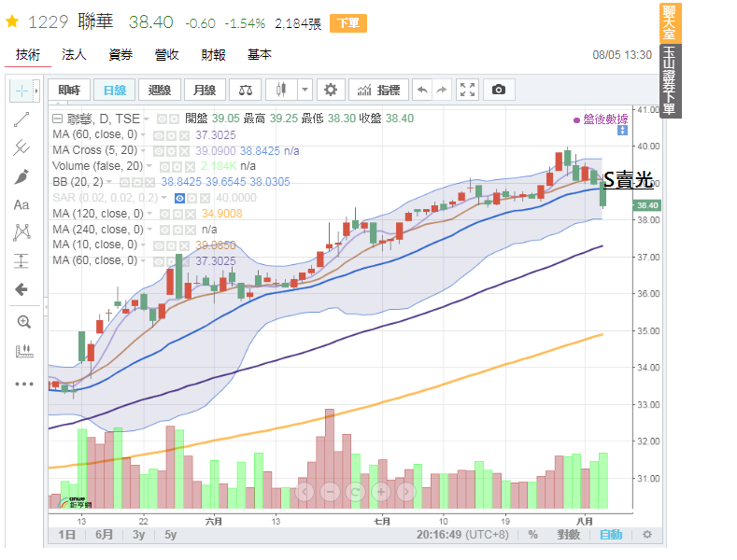Click the undo arrow button
This screenshot has height=560, width=737.
[422, 90]
